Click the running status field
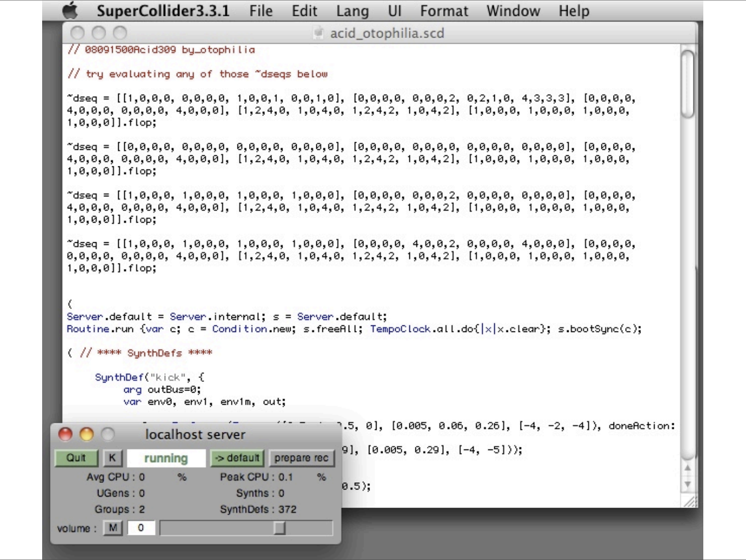This screenshot has height=560, width=746. 166,458
